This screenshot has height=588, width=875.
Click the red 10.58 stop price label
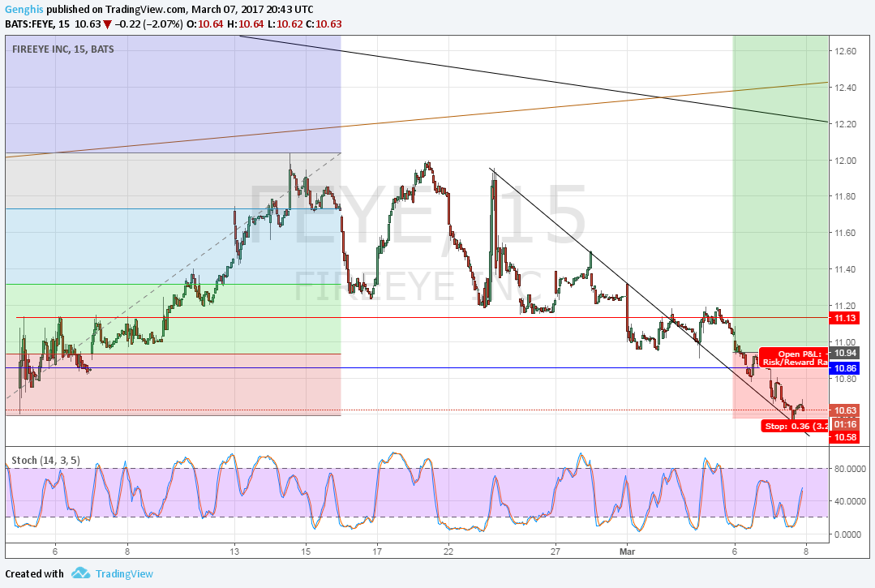tap(845, 437)
